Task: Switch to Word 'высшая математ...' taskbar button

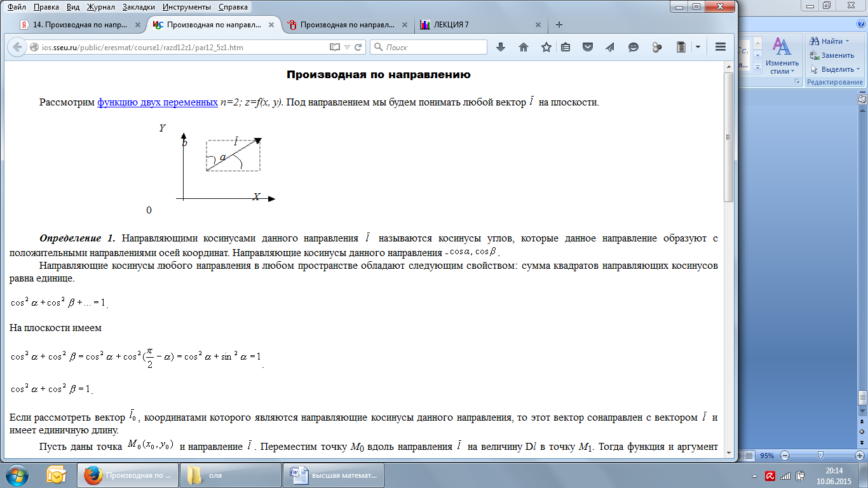Action: pos(334,475)
